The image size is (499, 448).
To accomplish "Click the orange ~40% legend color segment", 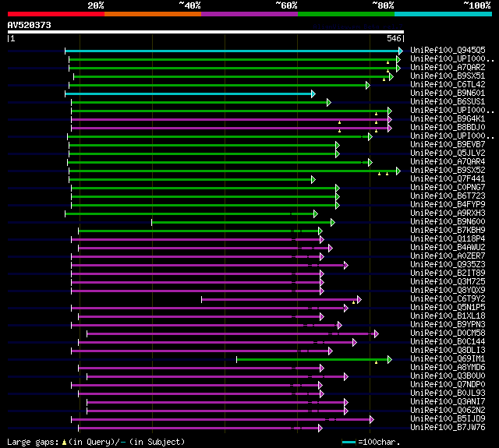I will click(x=153, y=14).
